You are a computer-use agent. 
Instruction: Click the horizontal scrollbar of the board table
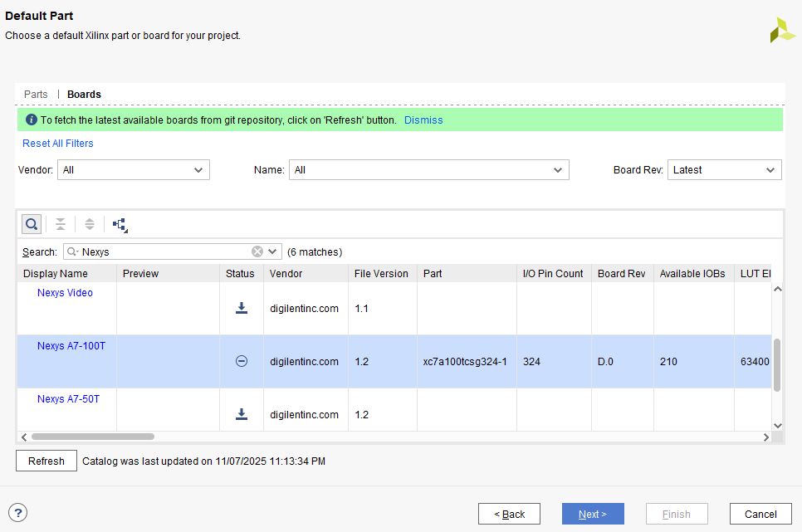click(x=93, y=437)
